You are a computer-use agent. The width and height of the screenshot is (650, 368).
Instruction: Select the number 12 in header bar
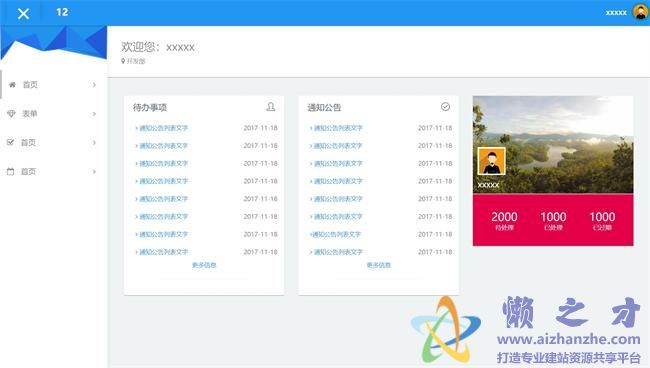tap(62, 12)
